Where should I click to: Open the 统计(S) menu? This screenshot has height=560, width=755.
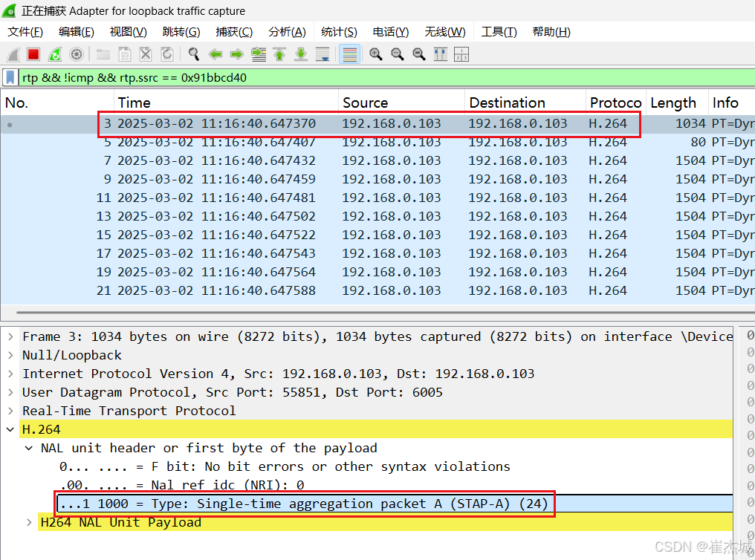(339, 32)
